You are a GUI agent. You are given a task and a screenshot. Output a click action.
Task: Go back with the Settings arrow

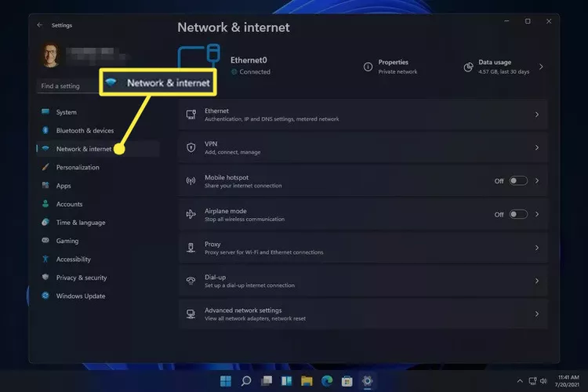click(40, 25)
